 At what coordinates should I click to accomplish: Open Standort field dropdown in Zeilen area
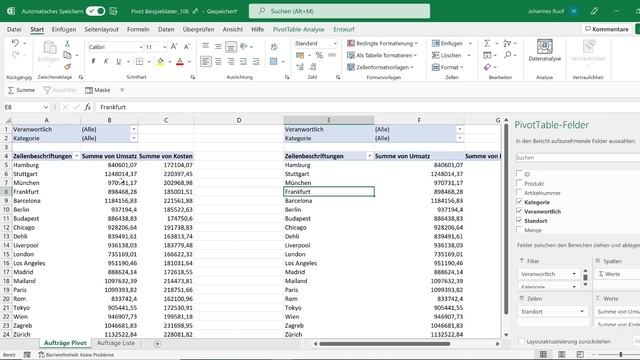pyautogui.click(x=582, y=311)
